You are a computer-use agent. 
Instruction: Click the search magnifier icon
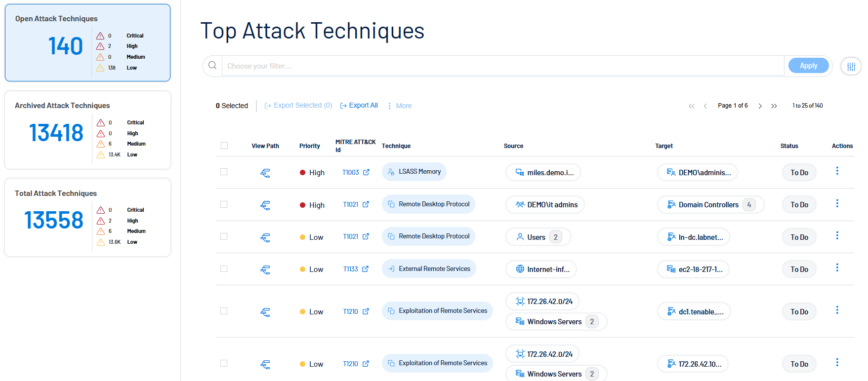(x=212, y=66)
